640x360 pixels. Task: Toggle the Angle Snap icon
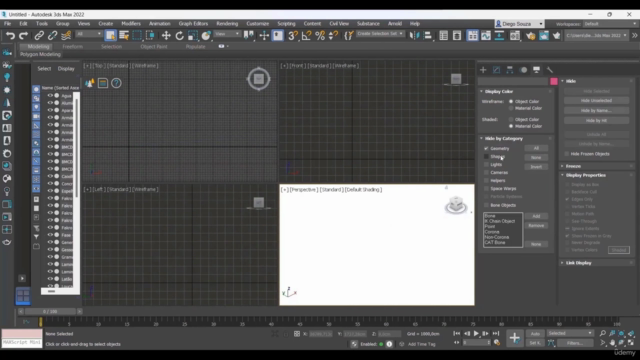pyautogui.click(x=306, y=36)
